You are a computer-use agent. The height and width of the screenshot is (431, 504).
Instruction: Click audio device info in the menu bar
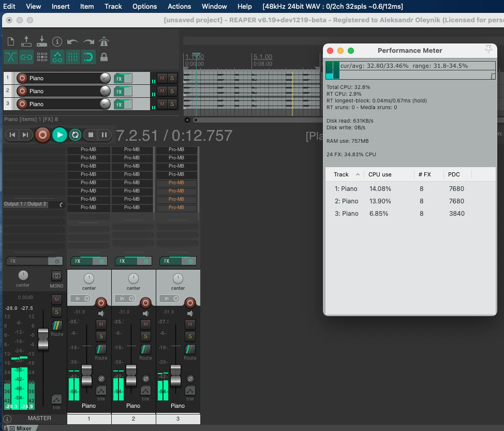pos(333,6)
